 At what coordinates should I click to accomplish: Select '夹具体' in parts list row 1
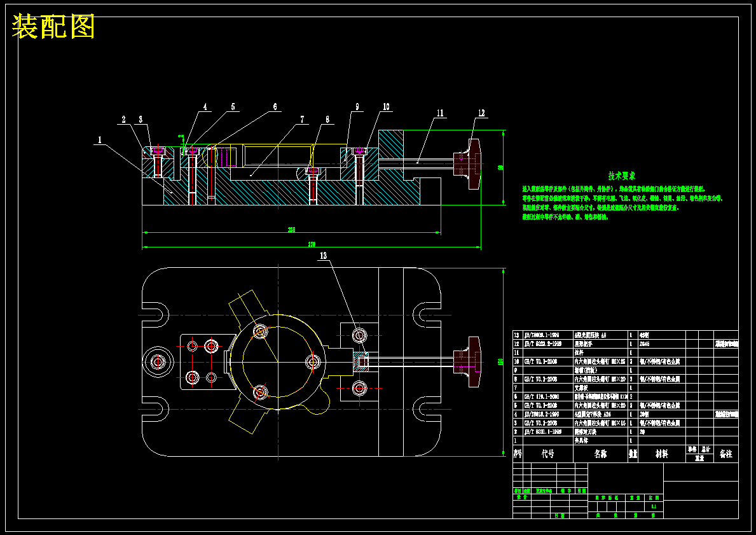(582, 441)
